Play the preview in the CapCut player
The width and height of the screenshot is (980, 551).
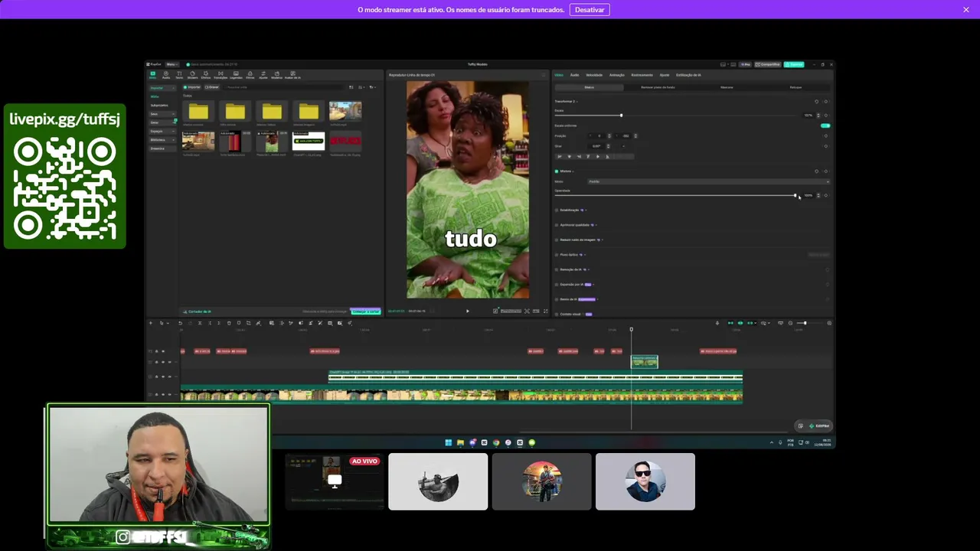468,311
